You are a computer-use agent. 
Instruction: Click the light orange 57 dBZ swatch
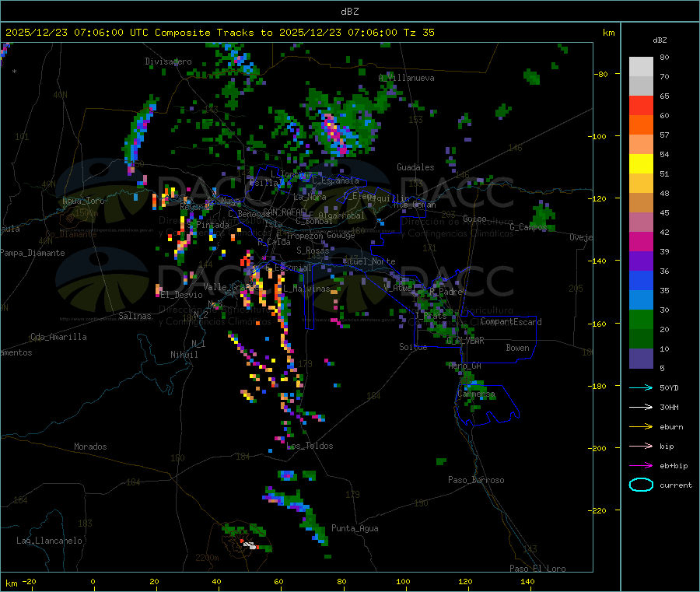click(641, 144)
